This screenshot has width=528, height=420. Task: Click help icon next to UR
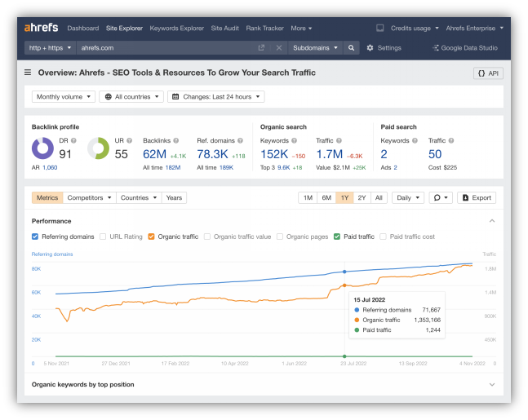(129, 140)
